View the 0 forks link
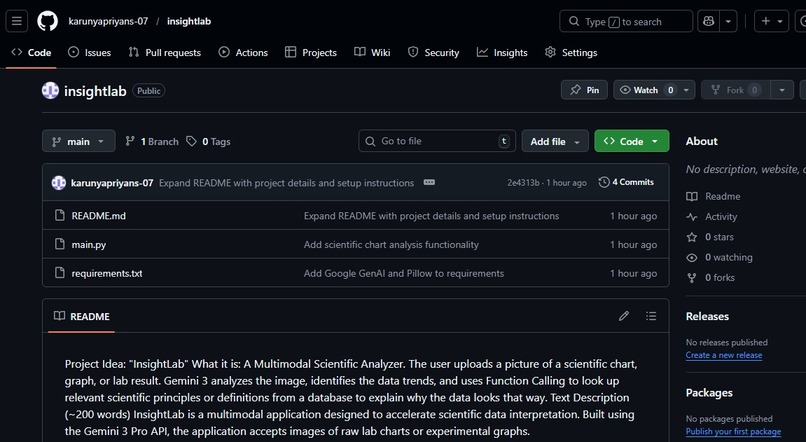806x442 pixels. (x=711, y=278)
